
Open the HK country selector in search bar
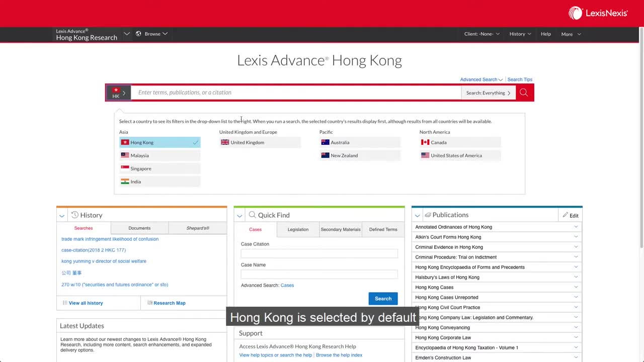(119, 93)
